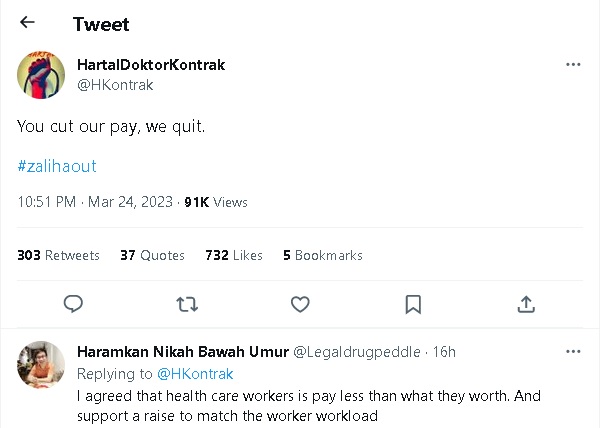Click the back arrow icon
Screen dimensions: 602x428
click(27, 23)
